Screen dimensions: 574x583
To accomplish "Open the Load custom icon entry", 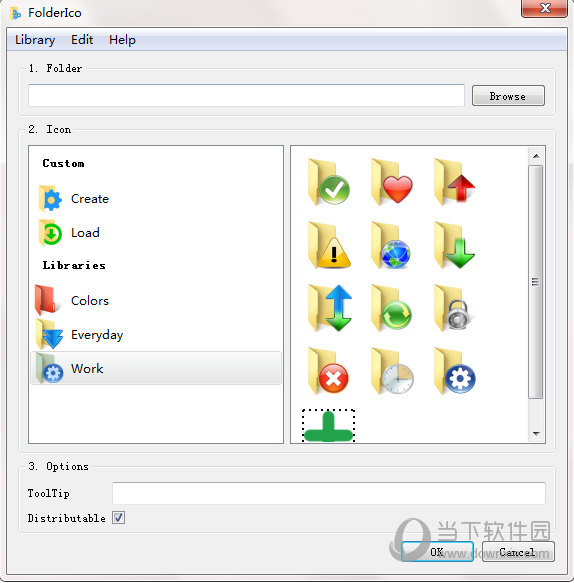I will [85, 233].
